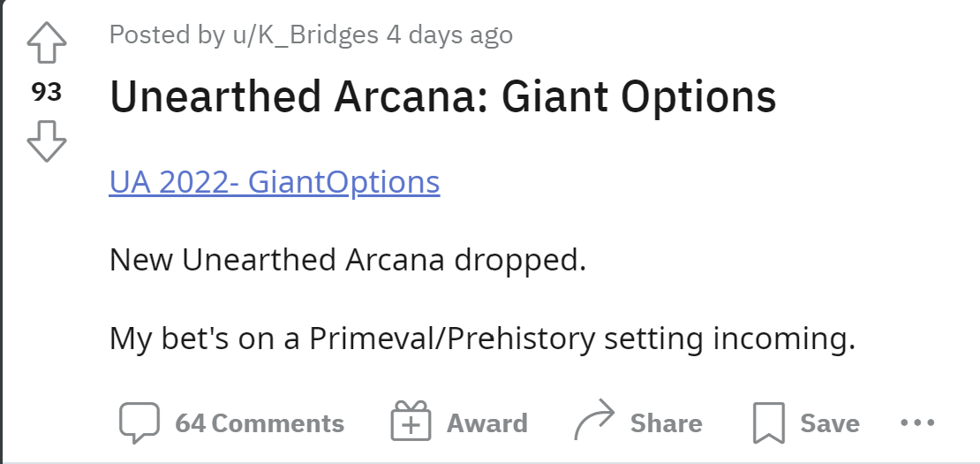This screenshot has width=980, height=464.
Task: Click the bookmark Save icon
Action: coord(768,423)
